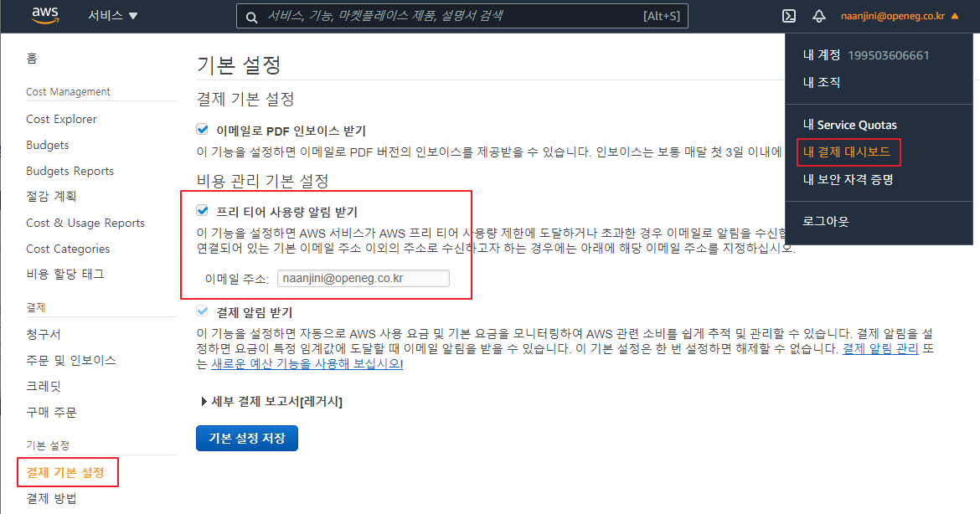Select 내 Service Quotas menu entry

[x=849, y=125]
